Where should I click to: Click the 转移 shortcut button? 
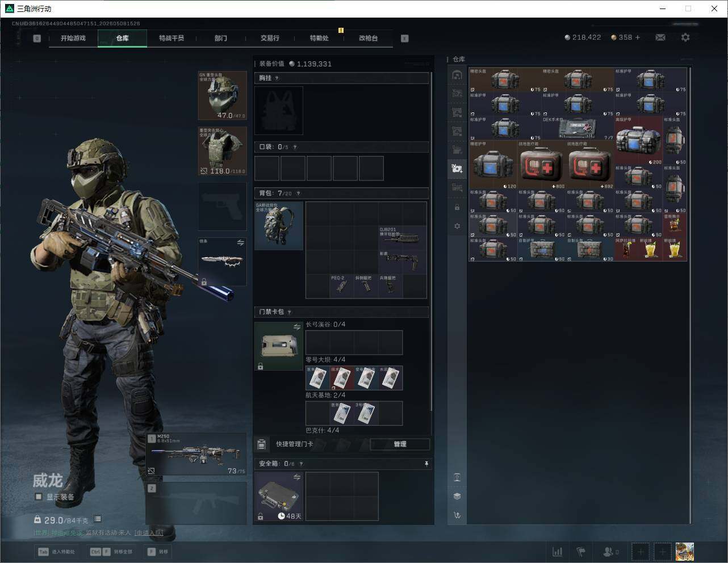[157, 552]
